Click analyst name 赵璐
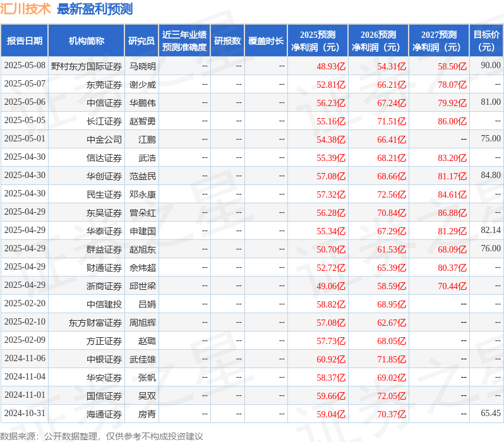Viewport: 504px width, 442px height. (x=147, y=342)
